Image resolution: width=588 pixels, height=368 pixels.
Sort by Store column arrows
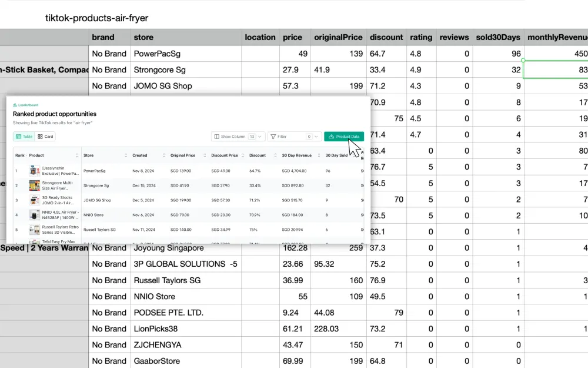[126, 155]
